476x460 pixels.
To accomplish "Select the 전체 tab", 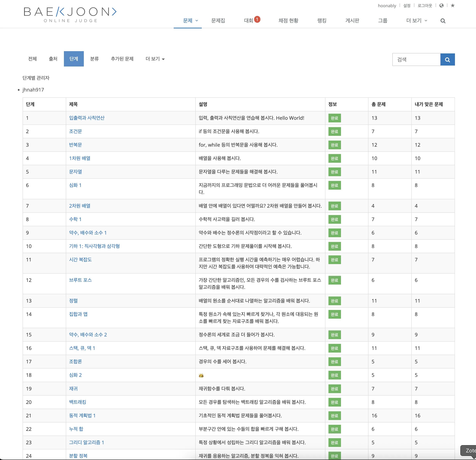I will (32, 59).
